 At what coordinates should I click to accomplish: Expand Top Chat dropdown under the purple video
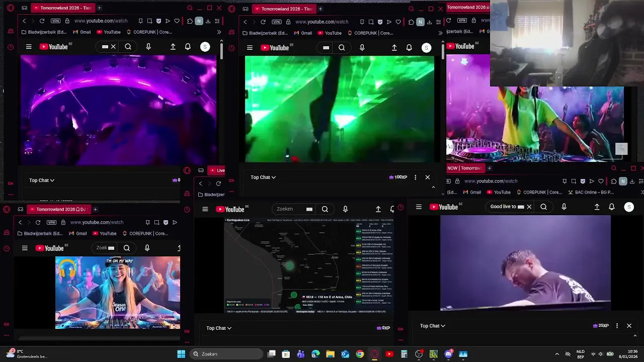tap(42, 180)
